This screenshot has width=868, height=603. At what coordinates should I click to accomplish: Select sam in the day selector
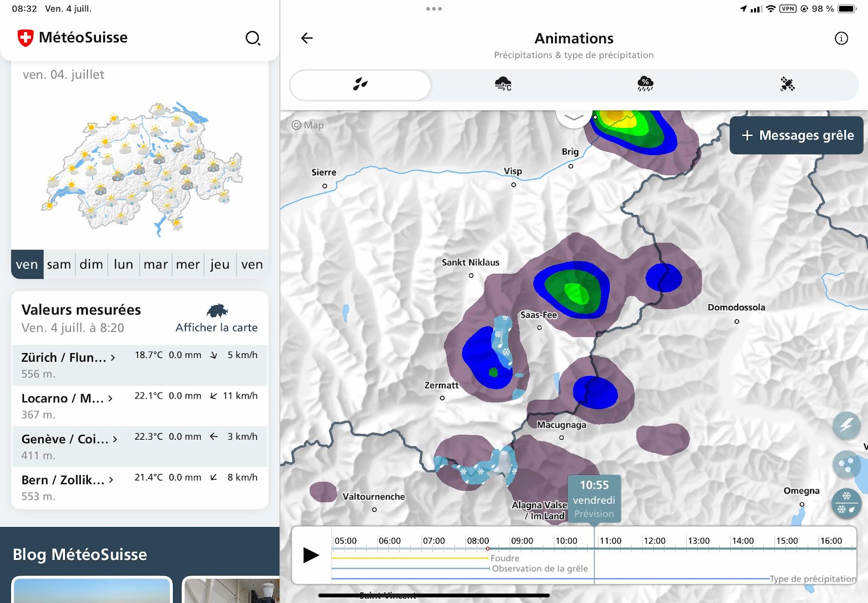point(59,265)
